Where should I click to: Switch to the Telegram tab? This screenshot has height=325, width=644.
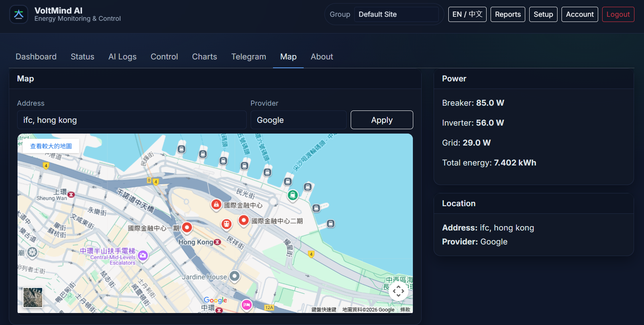pos(249,57)
